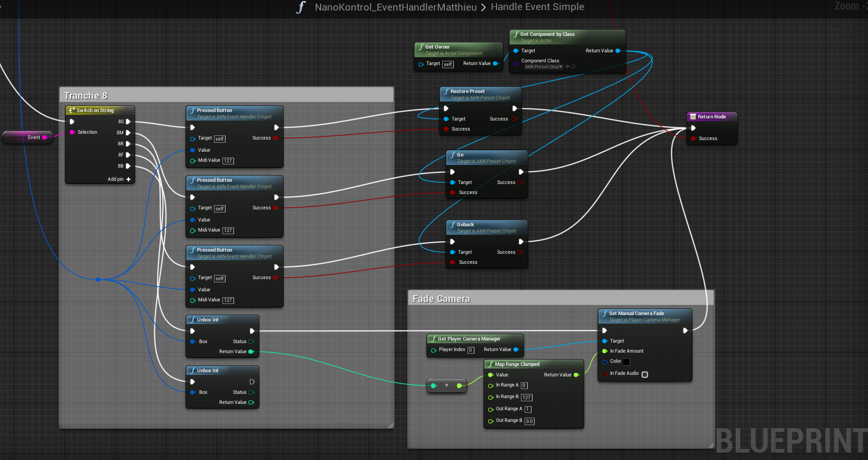The image size is (868, 460).
Task: Edit the Out Range A value field
Action: coord(528,409)
